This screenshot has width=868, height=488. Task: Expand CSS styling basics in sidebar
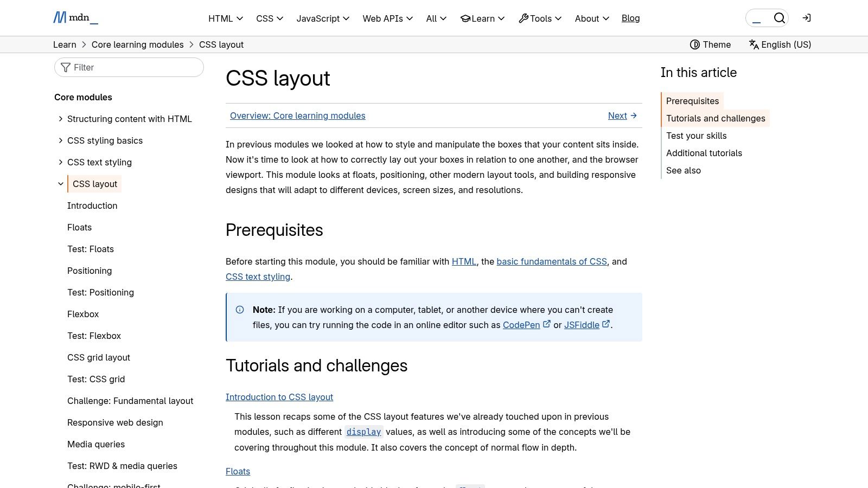(61, 140)
